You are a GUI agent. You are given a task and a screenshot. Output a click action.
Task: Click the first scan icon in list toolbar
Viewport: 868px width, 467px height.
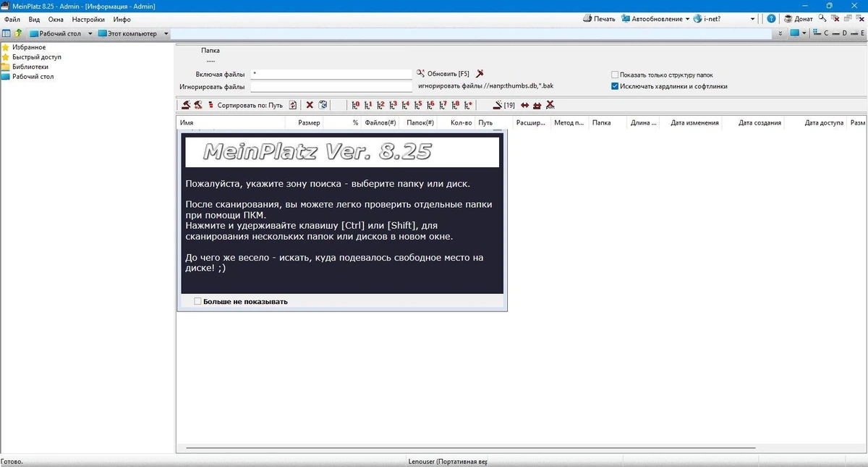(x=186, y=105)
